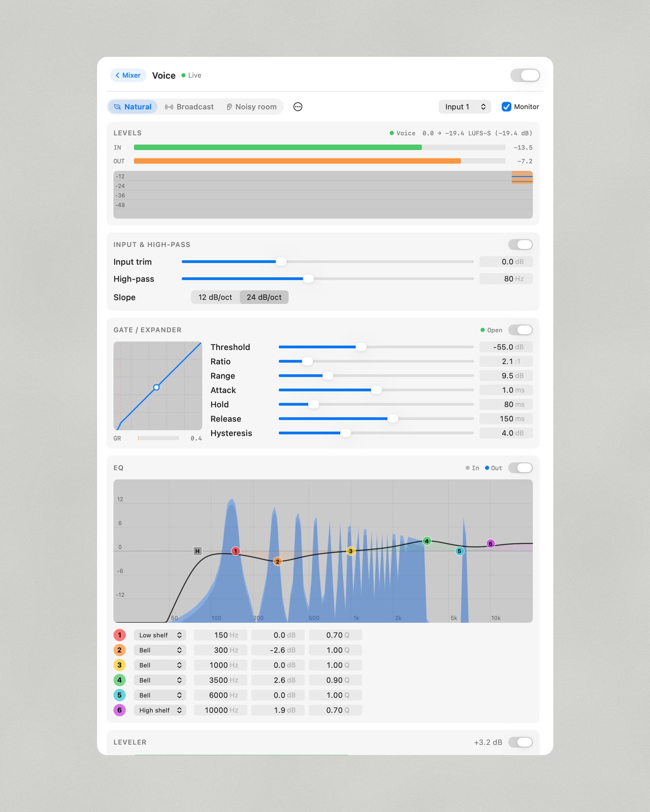The height and width of the screenshot is (812, 650).
Task: Open the Low shelf filter type dropdown
Action: pyautogui.click(x=160, y=635)
